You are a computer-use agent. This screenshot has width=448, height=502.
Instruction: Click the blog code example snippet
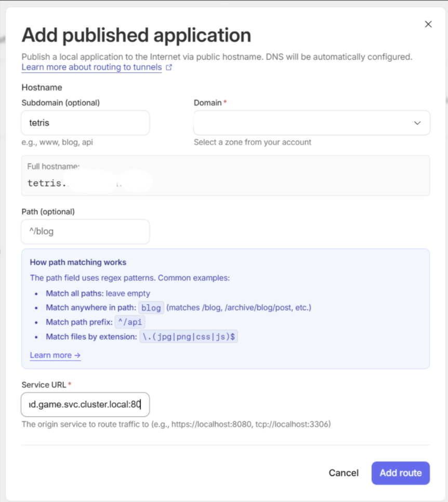(x=151, y=307)
